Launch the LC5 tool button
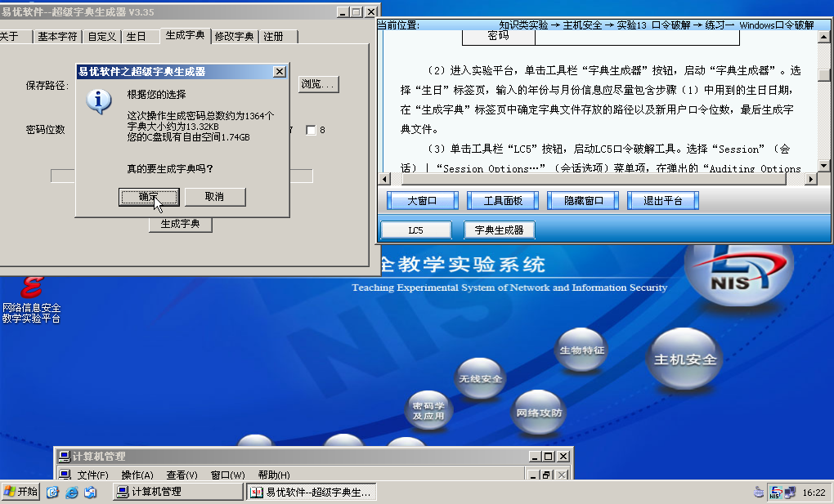The image size is (834, 504). 416,230
